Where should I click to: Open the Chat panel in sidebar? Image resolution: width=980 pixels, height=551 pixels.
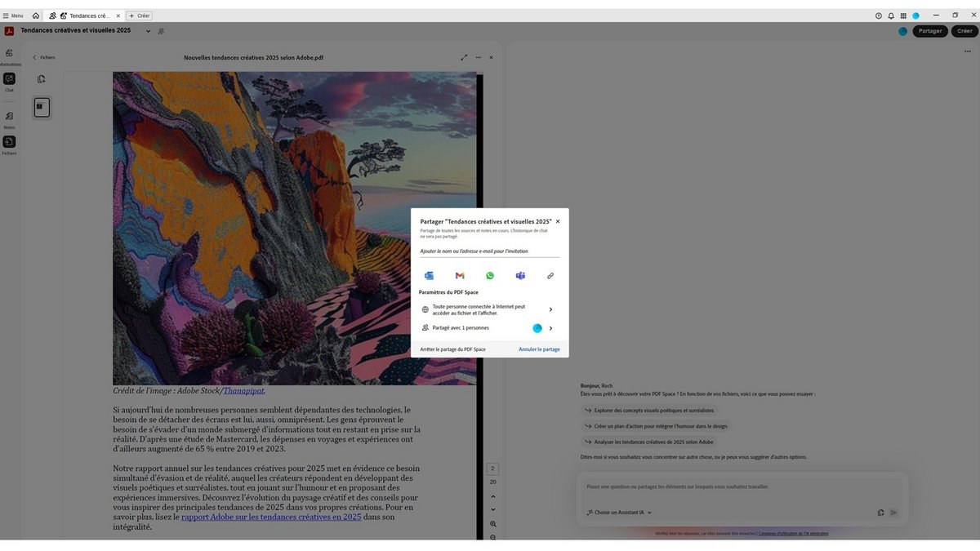point(9,79)
